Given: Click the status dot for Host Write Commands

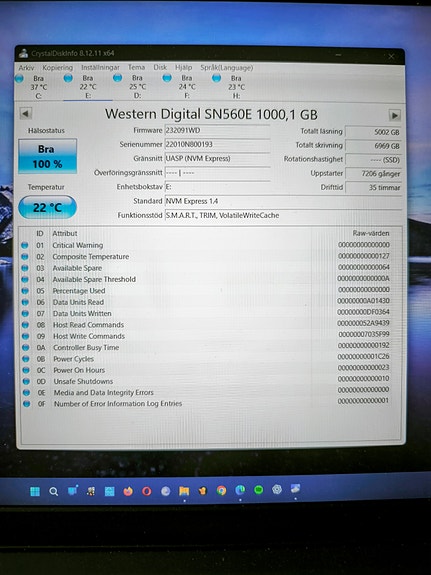Looking at the screenshot, I should click(25, 336).
